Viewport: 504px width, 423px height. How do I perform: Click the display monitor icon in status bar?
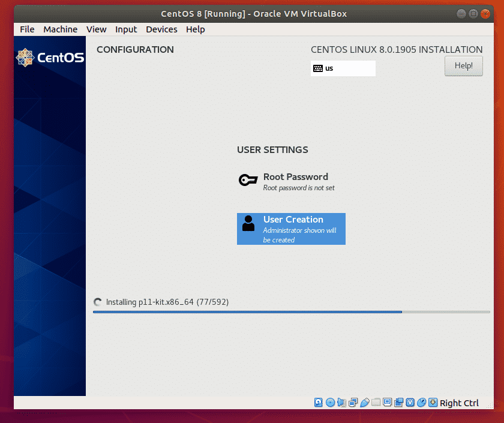pyautogui.click(x=388, y=402)
